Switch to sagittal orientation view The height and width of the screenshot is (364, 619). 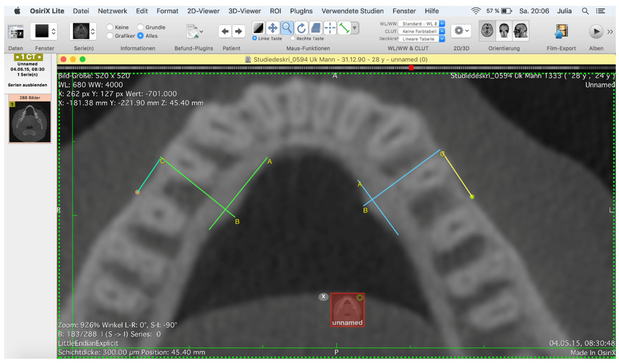click(x=521, y=31)
